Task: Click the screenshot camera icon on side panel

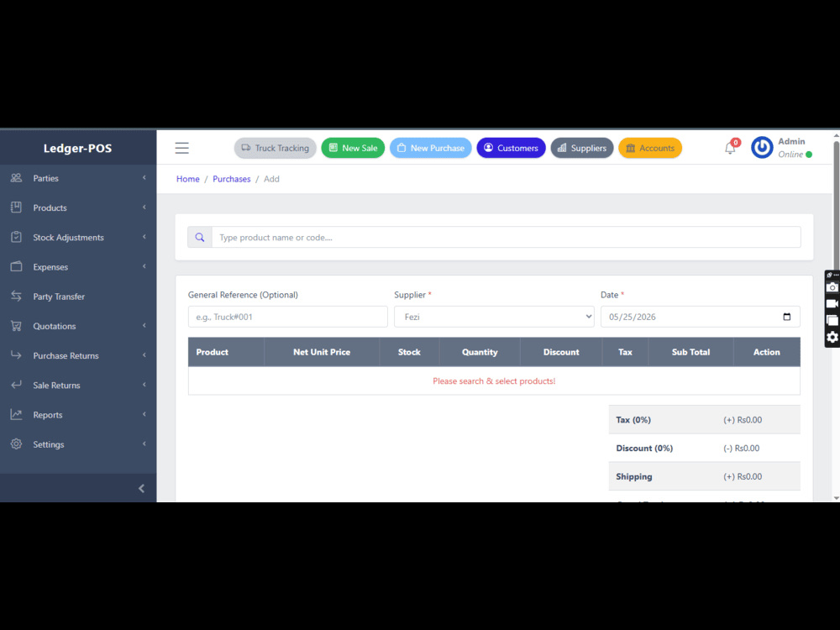Action: point(832,287)
